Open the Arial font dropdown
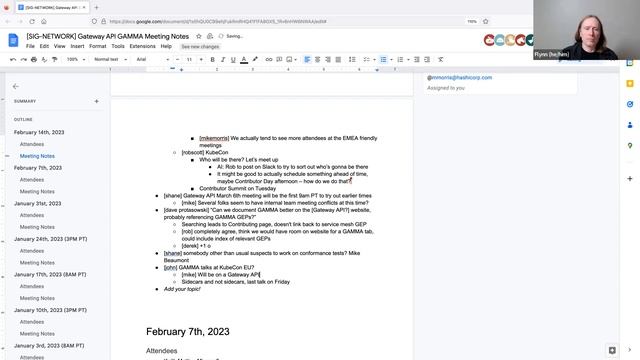 153,60
